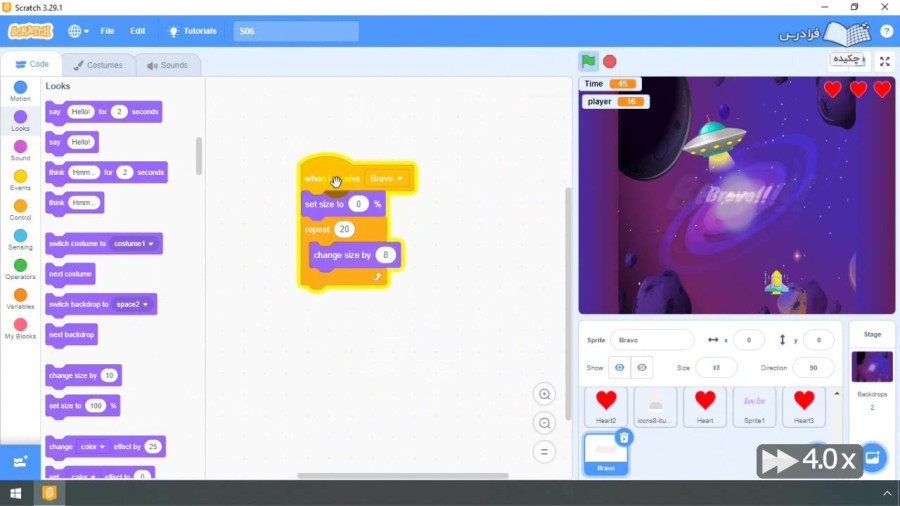Open the Tutorials lightbulb
This screenshot has height=506, width=900.
tap(192, 31)
